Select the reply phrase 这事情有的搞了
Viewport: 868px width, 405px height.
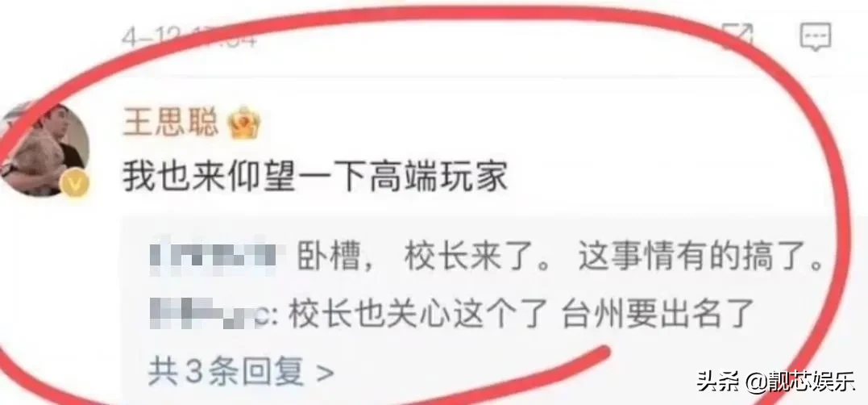point(700,258)
